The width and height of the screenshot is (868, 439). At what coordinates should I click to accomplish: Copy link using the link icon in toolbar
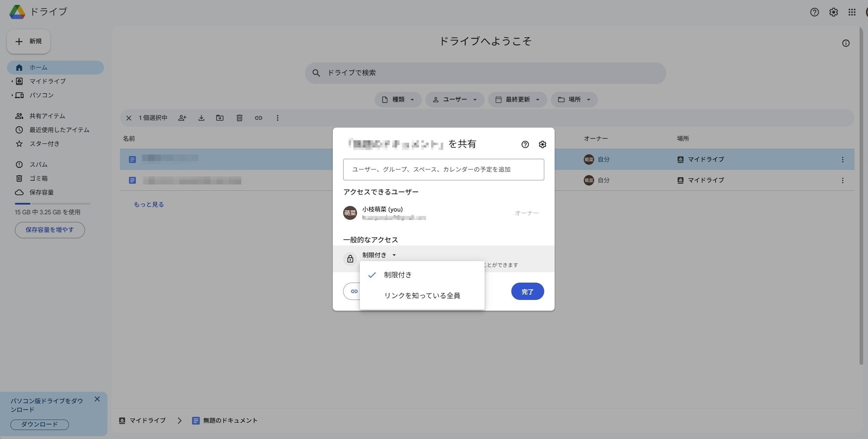(259, 118)
